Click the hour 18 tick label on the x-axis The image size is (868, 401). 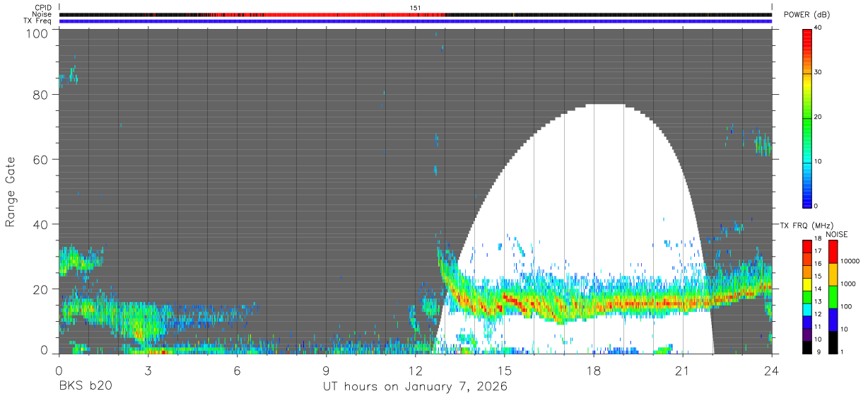594,371
